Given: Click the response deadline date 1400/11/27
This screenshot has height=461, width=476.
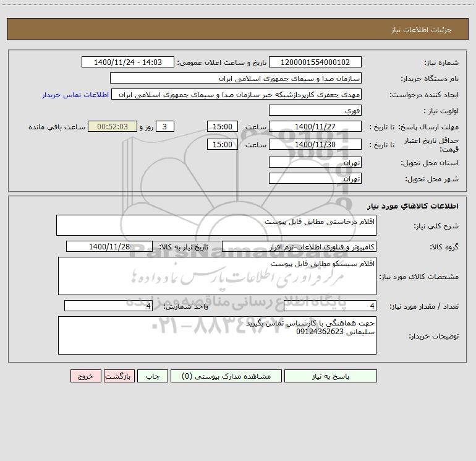Looking at the screenshot, I should 315,126.
